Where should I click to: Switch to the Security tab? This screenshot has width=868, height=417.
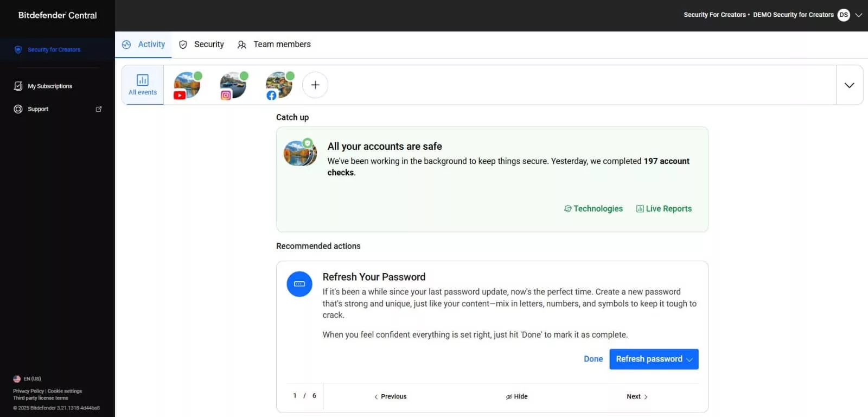point(202,45)
